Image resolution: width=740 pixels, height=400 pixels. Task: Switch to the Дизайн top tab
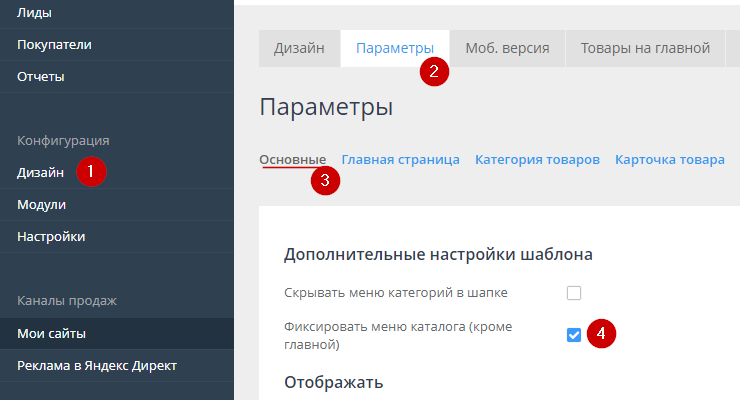coord(299,48)
